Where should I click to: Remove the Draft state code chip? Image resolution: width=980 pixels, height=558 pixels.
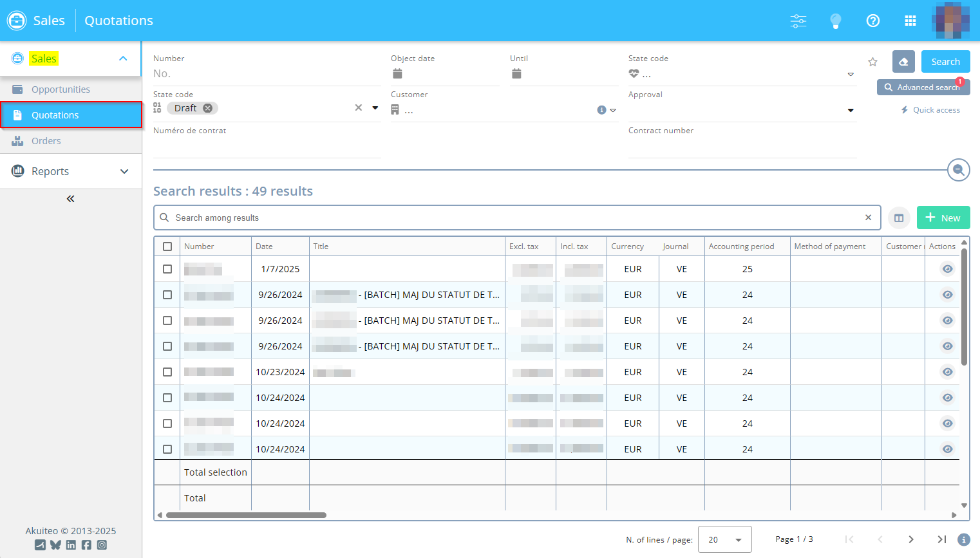pos(208,108)
